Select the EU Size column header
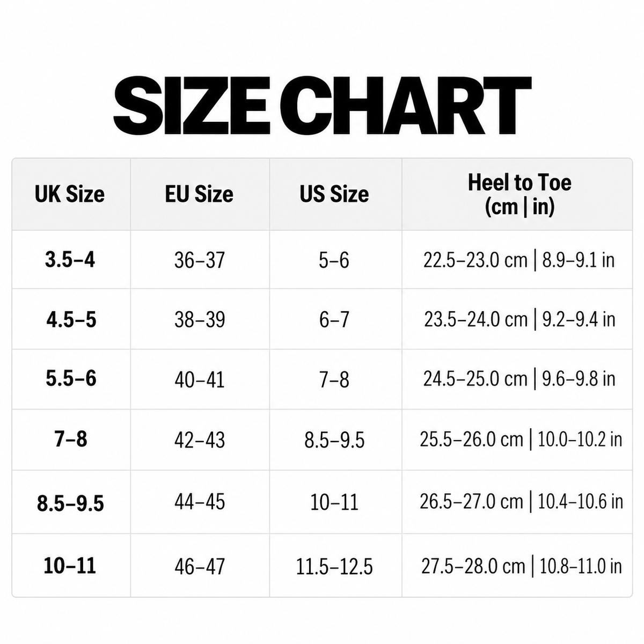644x644 pixels. pyautogui.click(x=199, y=194)
